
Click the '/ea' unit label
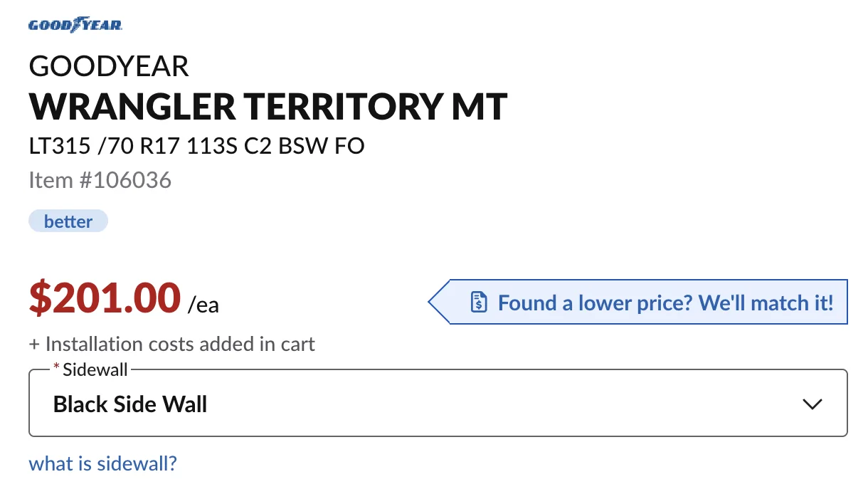point(203,305)
